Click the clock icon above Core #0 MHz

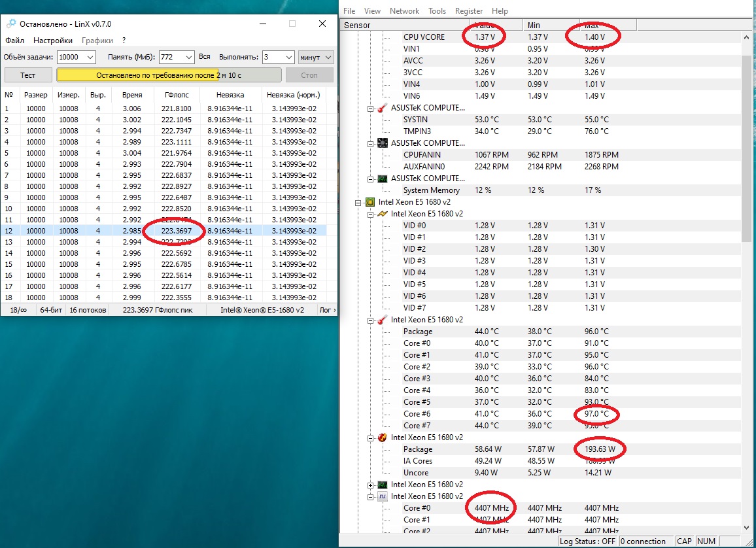click(383, 496)
